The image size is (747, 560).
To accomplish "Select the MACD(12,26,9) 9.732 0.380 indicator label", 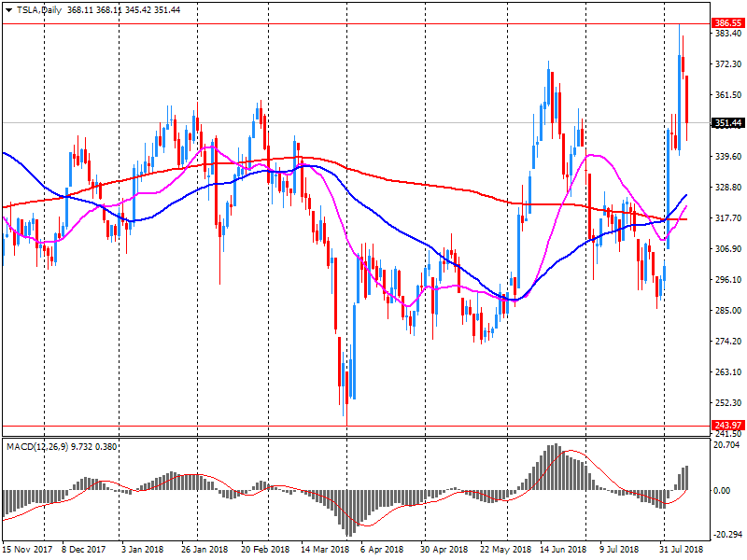I will tap(62, 447).
